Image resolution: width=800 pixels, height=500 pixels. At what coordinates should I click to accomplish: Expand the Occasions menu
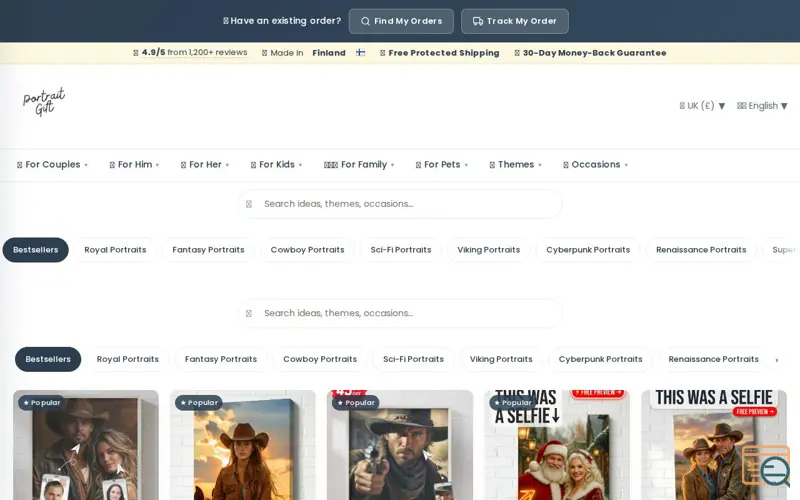point(595,165)
